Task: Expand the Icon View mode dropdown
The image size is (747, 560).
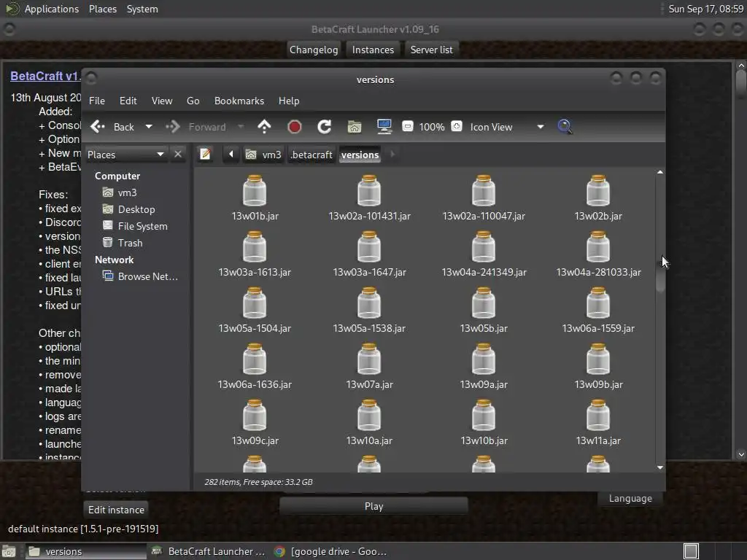Action: pyautogui.click(x=540, y=127)
